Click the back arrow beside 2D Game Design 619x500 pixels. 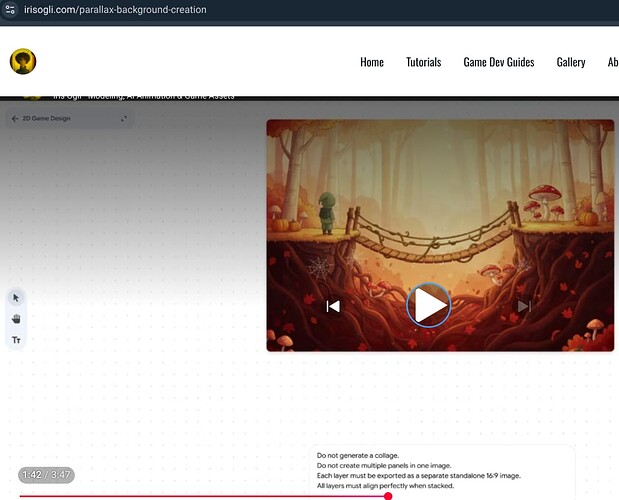tap(15, 118)
